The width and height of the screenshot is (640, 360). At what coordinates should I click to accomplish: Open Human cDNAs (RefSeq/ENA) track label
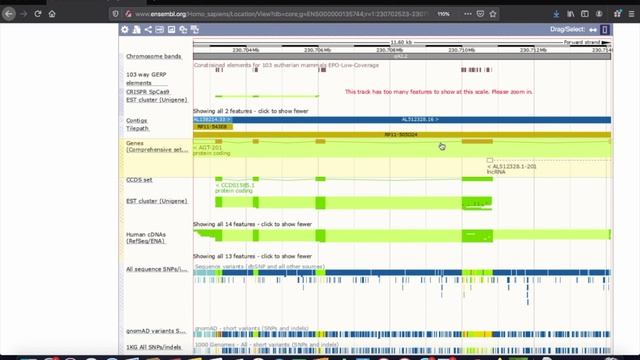click(146, 238)
